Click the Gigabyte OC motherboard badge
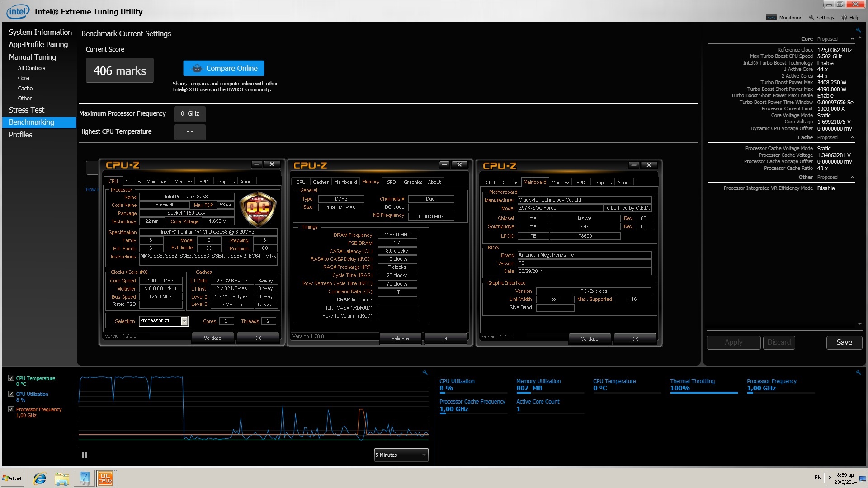 pyautogui.click(x=258, y=209)
